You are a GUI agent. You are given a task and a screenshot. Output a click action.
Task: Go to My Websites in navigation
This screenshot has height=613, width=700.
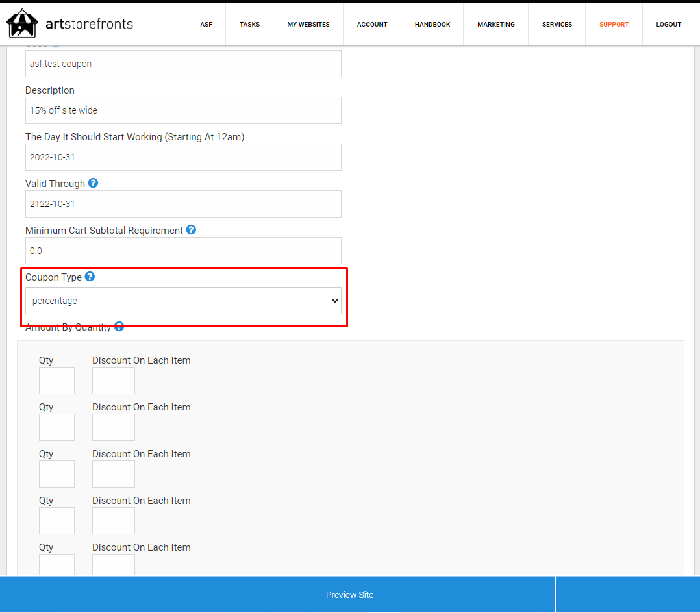(x=308, y=25)
